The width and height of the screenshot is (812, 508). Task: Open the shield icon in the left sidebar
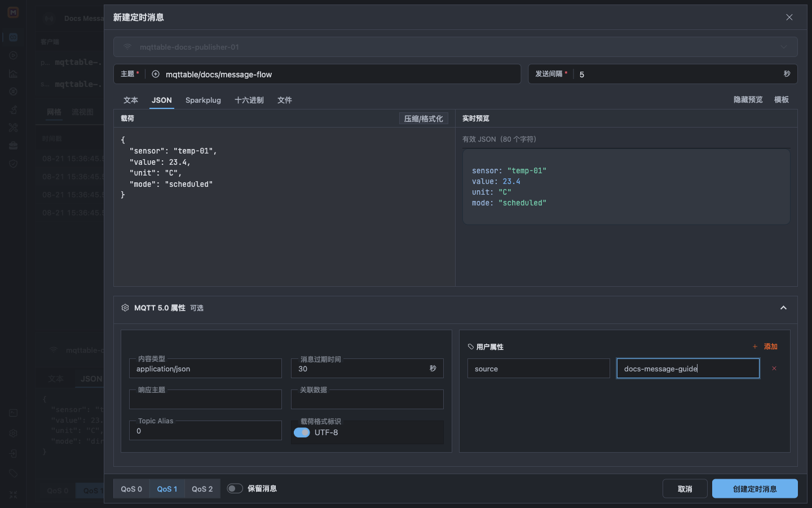coord(13,164)
